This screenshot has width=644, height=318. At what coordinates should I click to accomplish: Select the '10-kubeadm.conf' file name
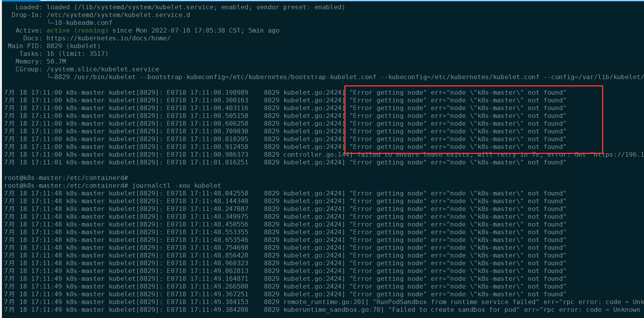(x=83, y=22)
